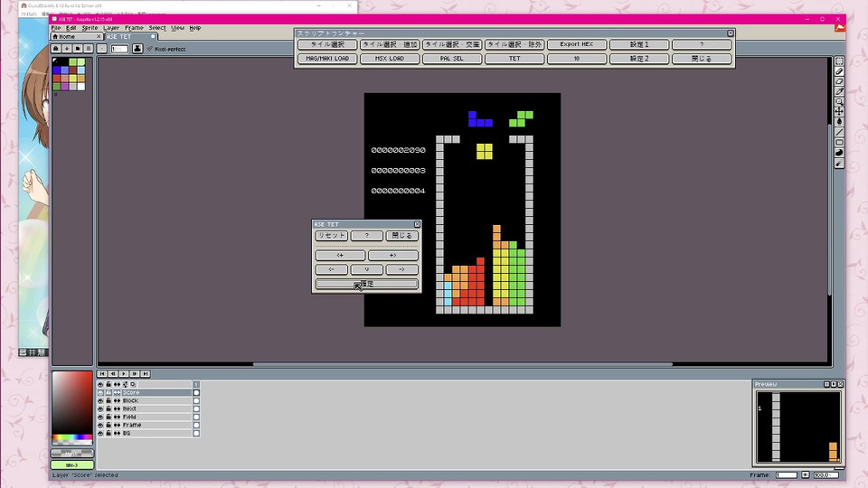Viewport: 868px width, 488px height.
Task: Select the Paint Bucket tool
Action: click(839, 122)
